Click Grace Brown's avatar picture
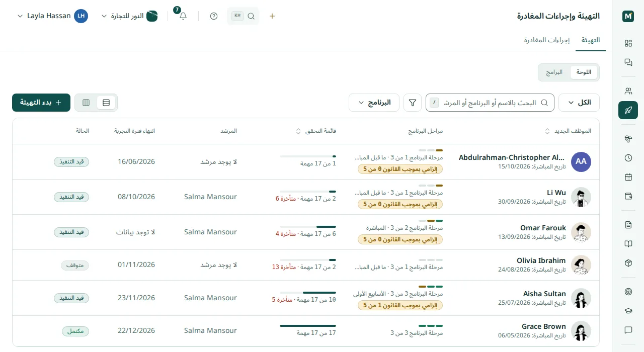 click(581, 331)
